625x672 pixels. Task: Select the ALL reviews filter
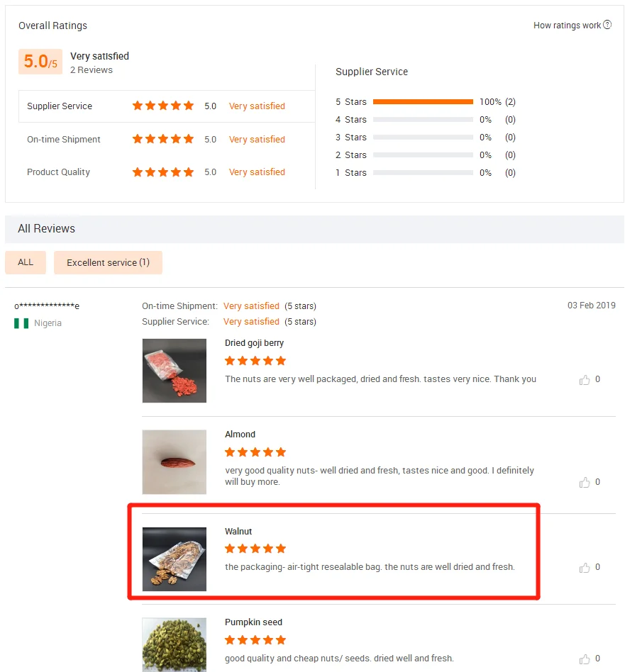(x=26, y=262)
